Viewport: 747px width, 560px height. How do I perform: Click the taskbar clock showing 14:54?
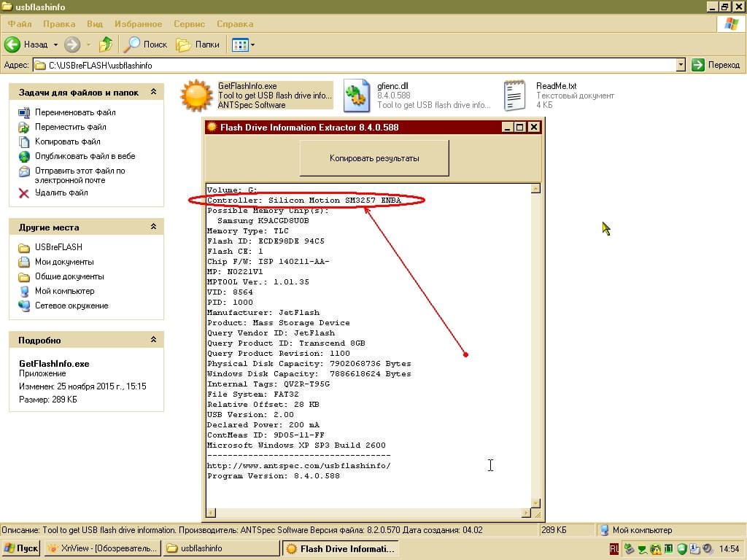click(x=729, y=549)
